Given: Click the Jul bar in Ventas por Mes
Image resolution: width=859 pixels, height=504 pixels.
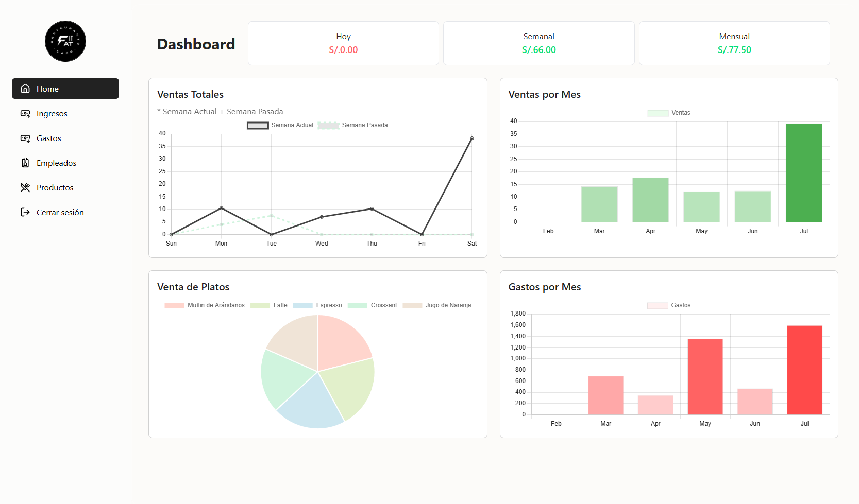Looking at the screenshot, I should (x=804, y=172).
